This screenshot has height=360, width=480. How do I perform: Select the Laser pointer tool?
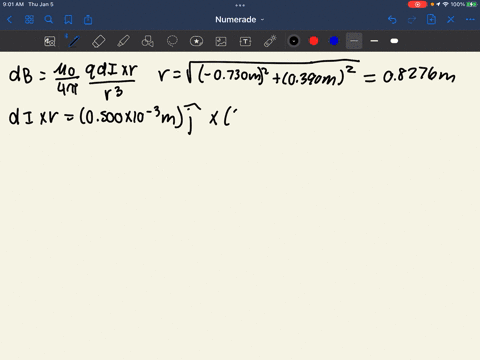pyautogui.click(x=270, y=41)
